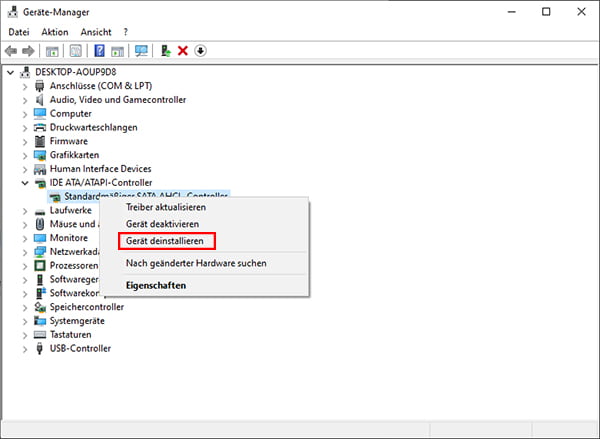This screenshot has height=439, width=600.
Task: Expand Audio, Video und Gamecontroller node
Action: (25, 100)
